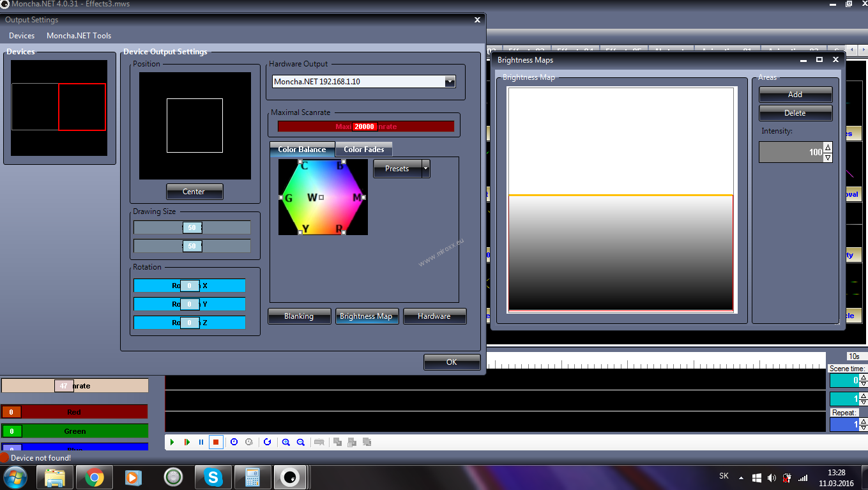Click the Intensity value field
The image size is (868, 490).
[x=791, y=152]
